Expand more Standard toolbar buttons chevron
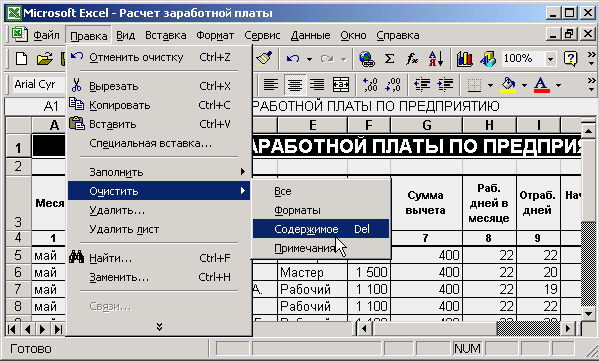 591,59
